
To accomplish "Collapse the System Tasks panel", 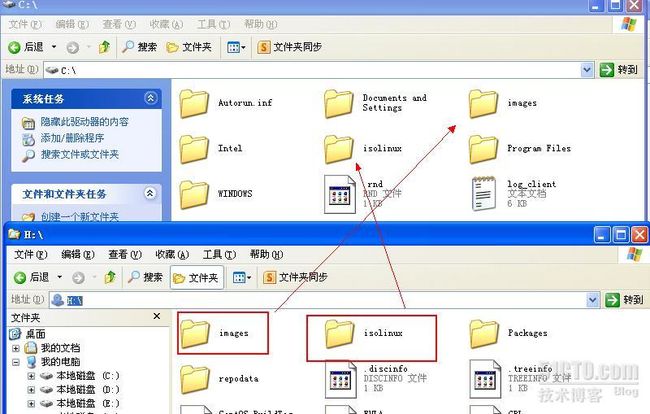I will (x=150, y=98).
